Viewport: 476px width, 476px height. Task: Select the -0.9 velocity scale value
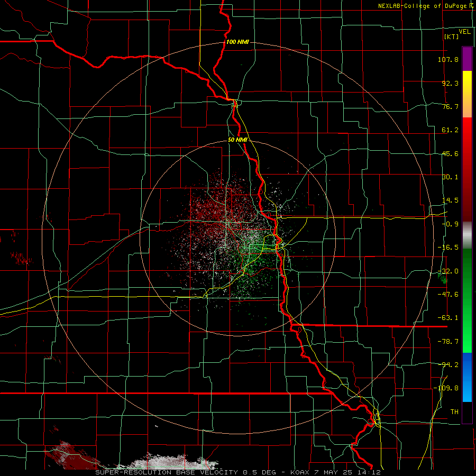click(450, 224)
